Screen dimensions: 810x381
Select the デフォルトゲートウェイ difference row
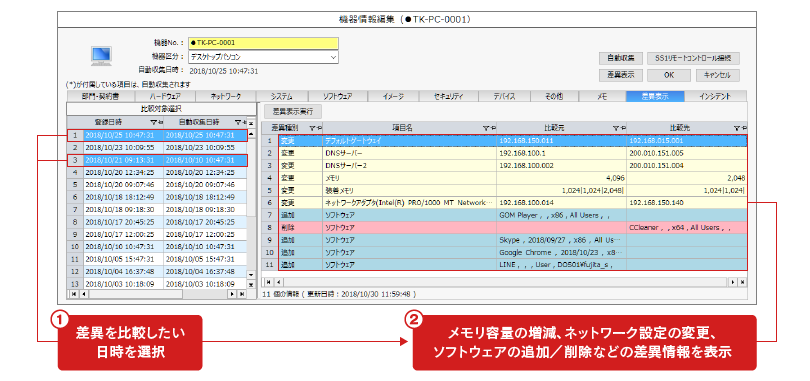coord(504,140)
